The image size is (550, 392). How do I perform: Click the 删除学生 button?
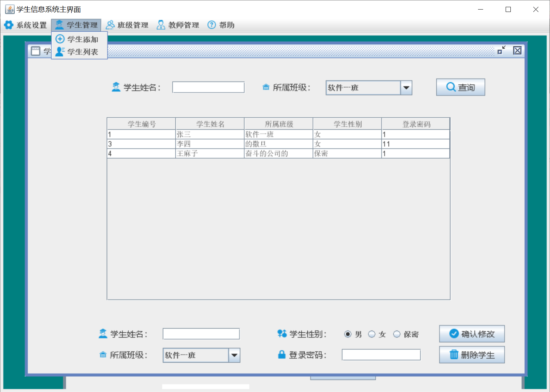click(472, 355)
